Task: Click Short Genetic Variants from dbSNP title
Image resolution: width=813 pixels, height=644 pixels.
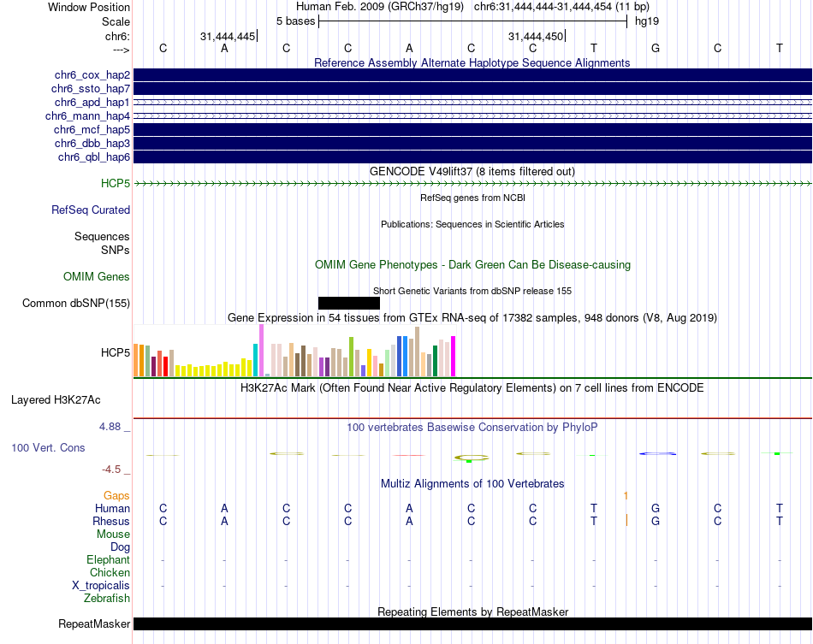Action: tap(472, 291)
